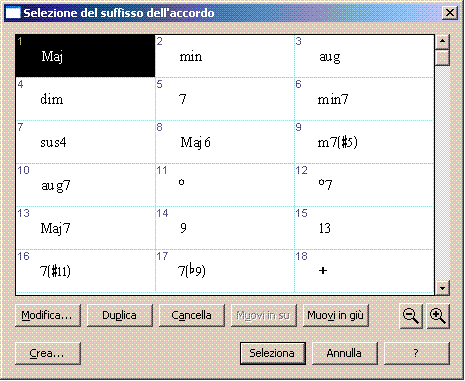Choose the 13 suffix in slot 15
This screenshot has width=465, height=381.
pyautogui.click(x=364, y=228)
